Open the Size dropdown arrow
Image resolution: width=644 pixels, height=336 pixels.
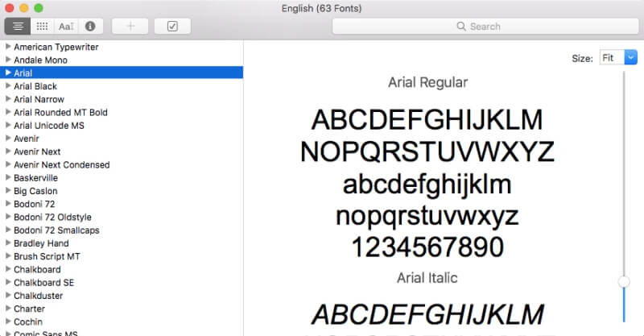click(x=631, y=57)
